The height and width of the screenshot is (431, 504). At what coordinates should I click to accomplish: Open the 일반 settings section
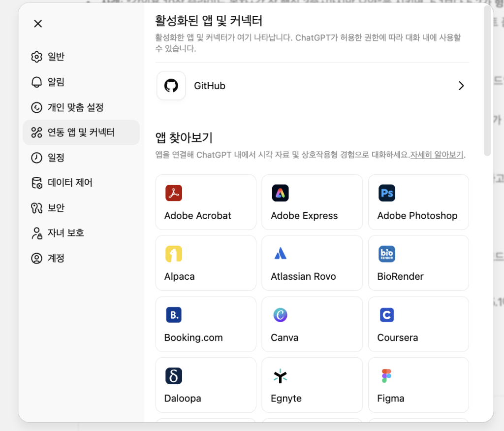pyautogui.click(x=81, y=57)
